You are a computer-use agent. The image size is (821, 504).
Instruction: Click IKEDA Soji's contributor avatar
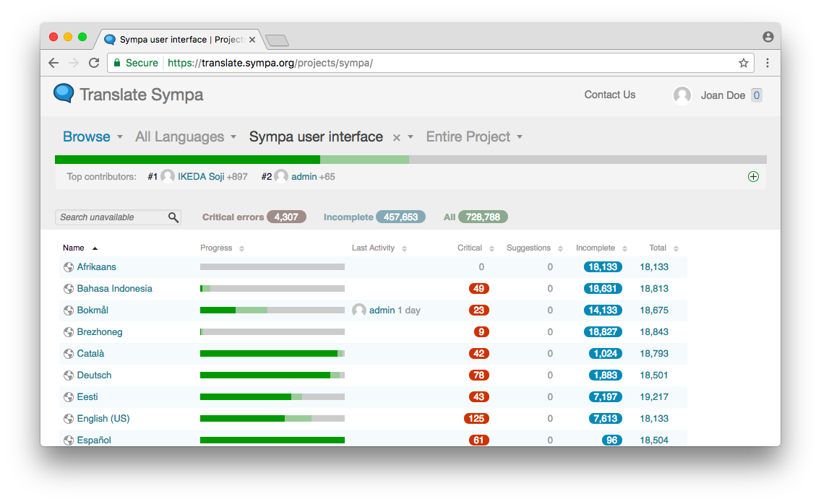click(x=168, y=176)
